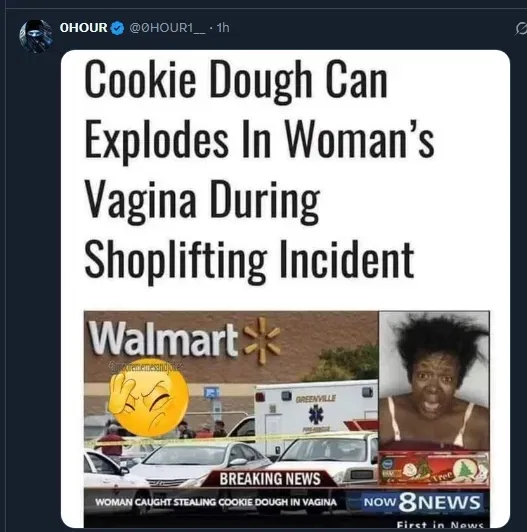Click the woman caught stealing ticker caption
This screenshot has width=527, height=532.
click(x=216, y=502)
